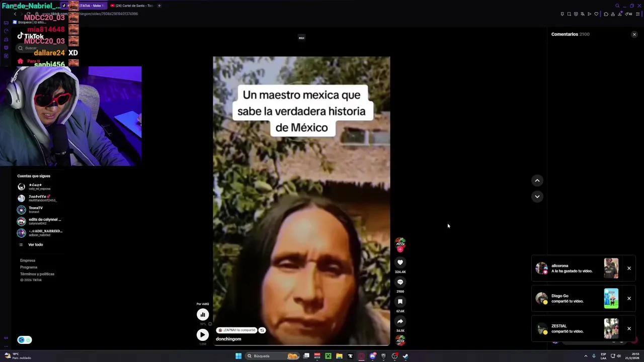644x362 pixels.
Task: Toggle the switch at bottom-left sidebar
Action: coord(25,340)
